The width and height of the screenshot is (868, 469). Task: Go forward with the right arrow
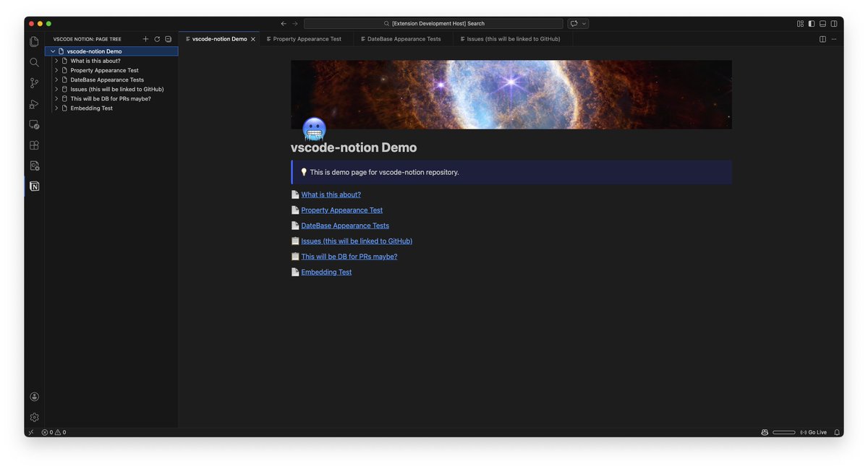pyautogui.click(x=295, y=24)
